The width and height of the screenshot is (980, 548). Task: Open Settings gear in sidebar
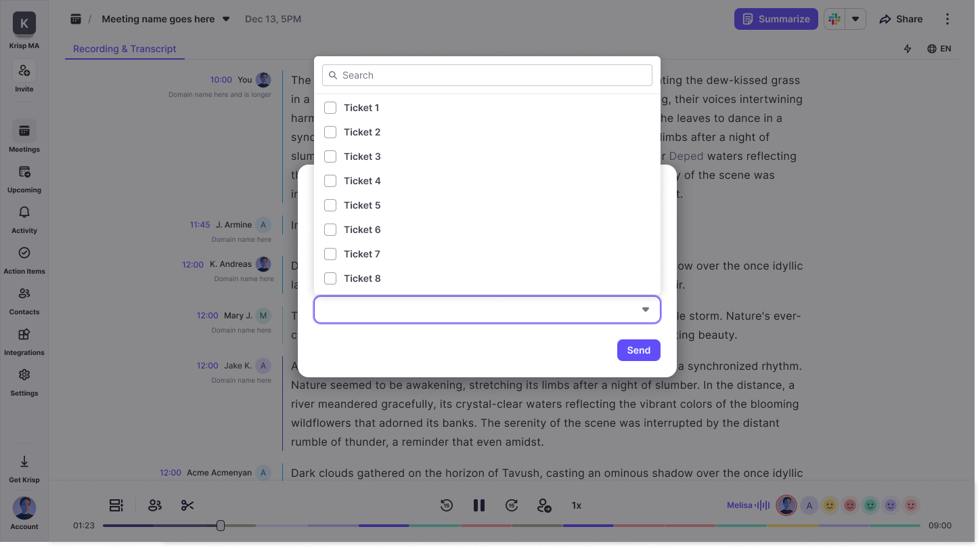coord(24,375)
